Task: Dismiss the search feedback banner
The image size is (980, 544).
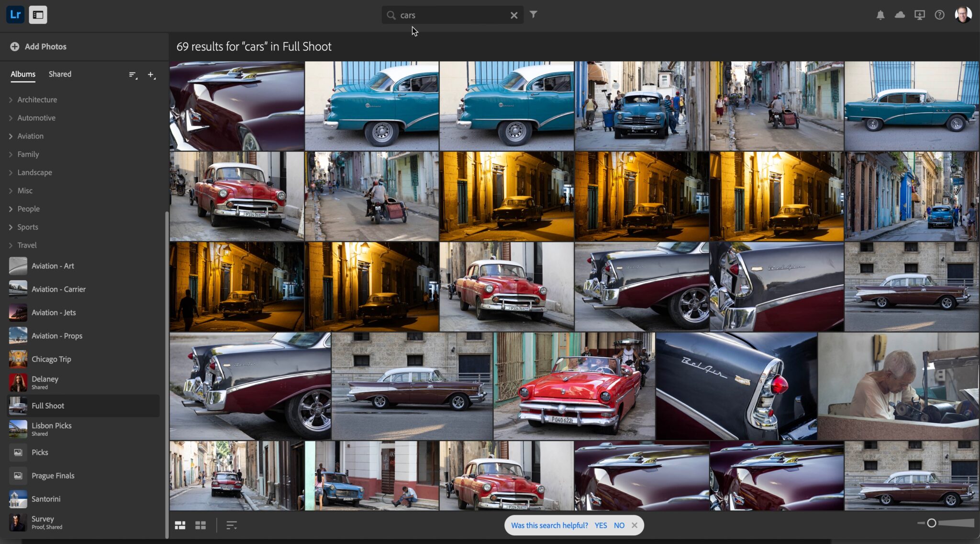Action: pyautogui.click(x=635, y=525)
